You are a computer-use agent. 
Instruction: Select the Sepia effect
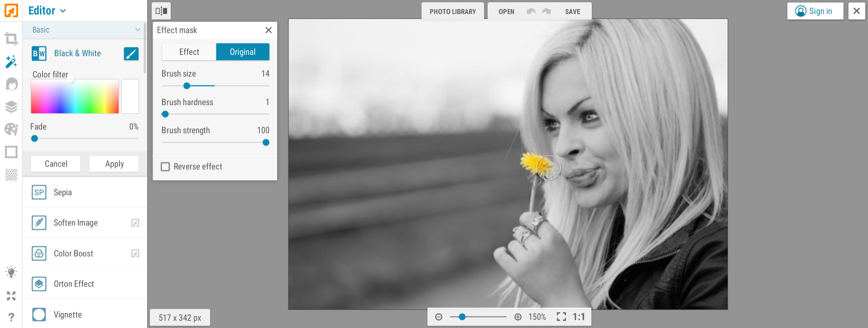[x=62, y=192]
